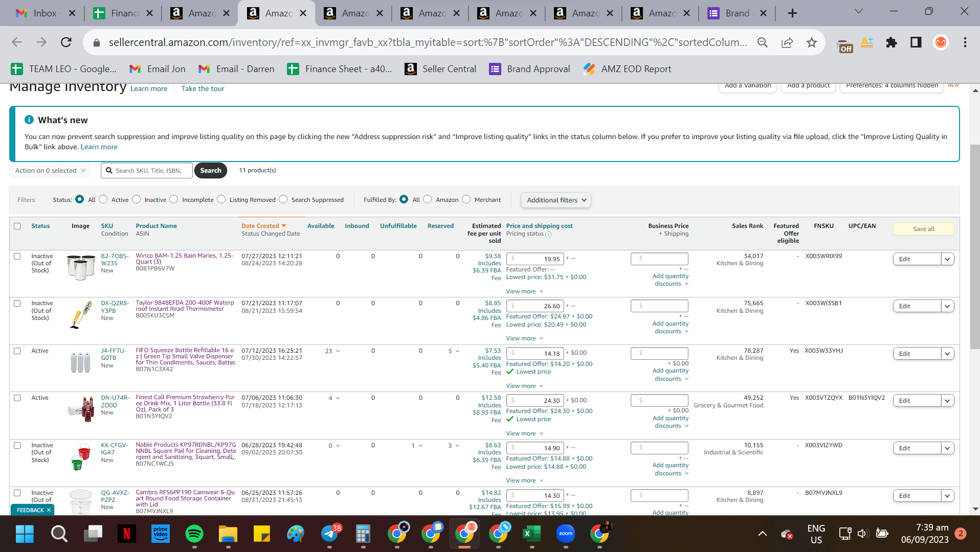
Task: Click the pricing status info icon
Action: click(x=548, y=235)
